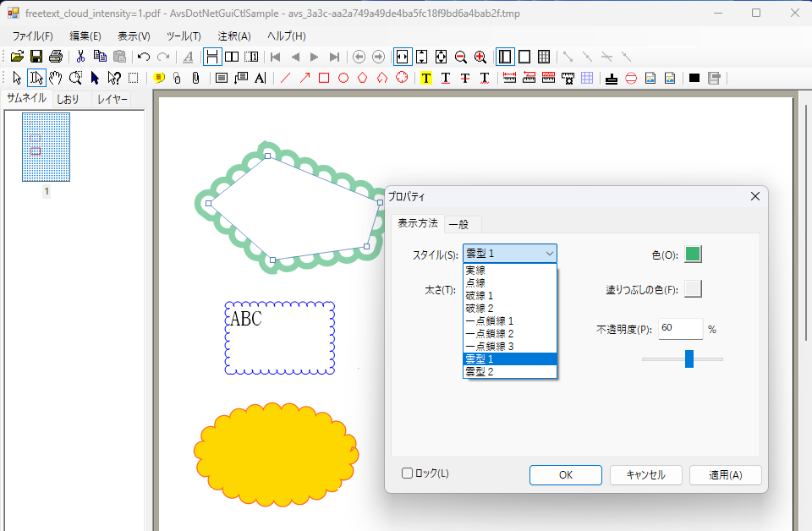The image size is (812, 531).
Task: Click the Zoom In magnifier icon
Action: coord(480,57)
